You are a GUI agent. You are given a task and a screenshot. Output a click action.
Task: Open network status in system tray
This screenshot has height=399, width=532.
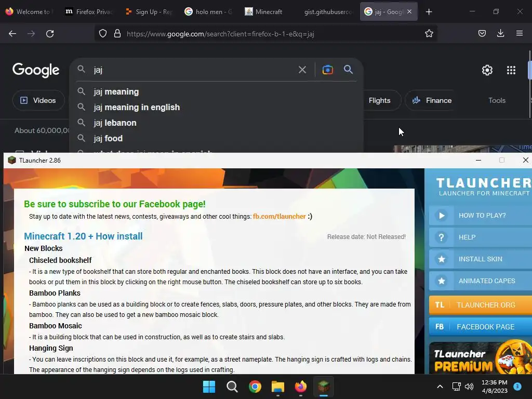click(x=456, y=387)
